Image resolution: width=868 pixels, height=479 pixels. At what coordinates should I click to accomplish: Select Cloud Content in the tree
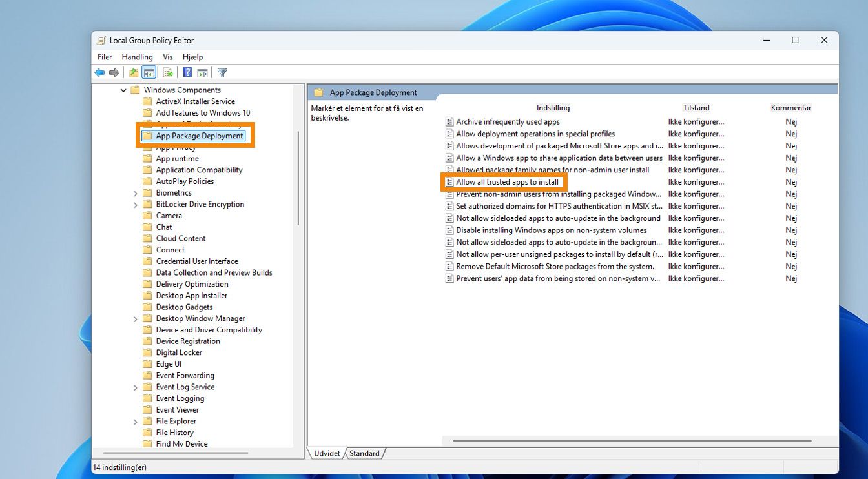point(181,239)
